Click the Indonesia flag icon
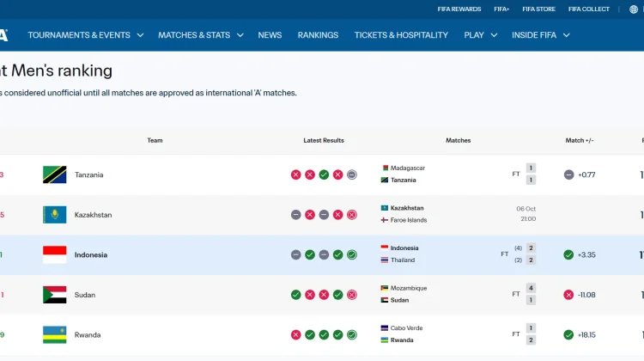This screenshot has height=361, width=644. pyautogui.click(x=55, y=254)
